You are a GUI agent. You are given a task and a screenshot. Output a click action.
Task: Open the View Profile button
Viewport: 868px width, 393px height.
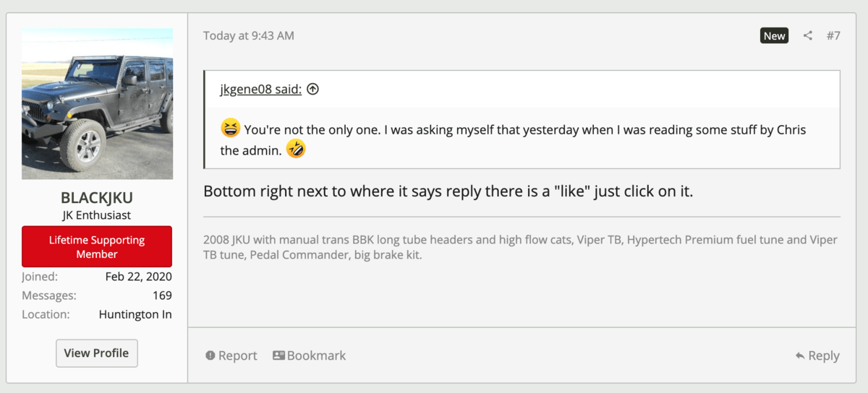[x=97, y=353]
